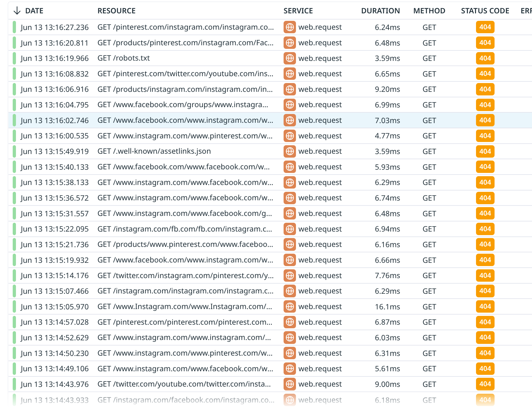Viewport: 532px width, 410px height.
Task: Click web.request globe icon in 13:14:43.976 row
Action: [x=290, y=384]
